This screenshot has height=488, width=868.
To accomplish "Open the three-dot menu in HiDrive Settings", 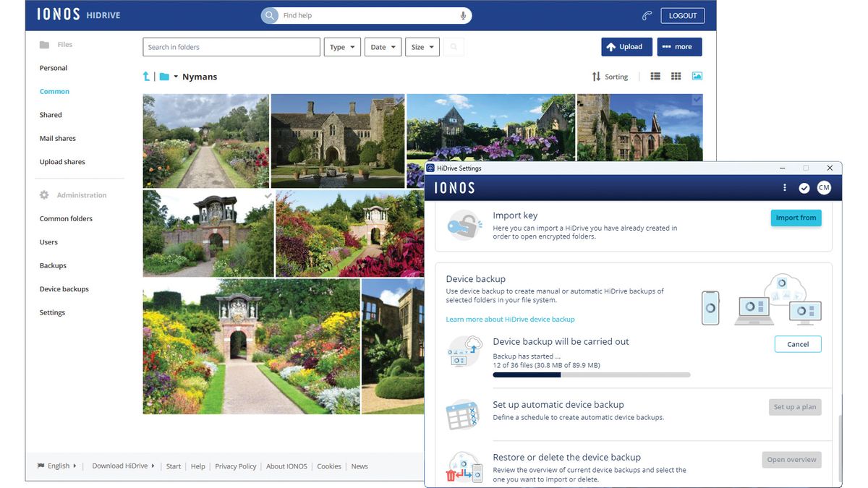I will pos(785,188).
